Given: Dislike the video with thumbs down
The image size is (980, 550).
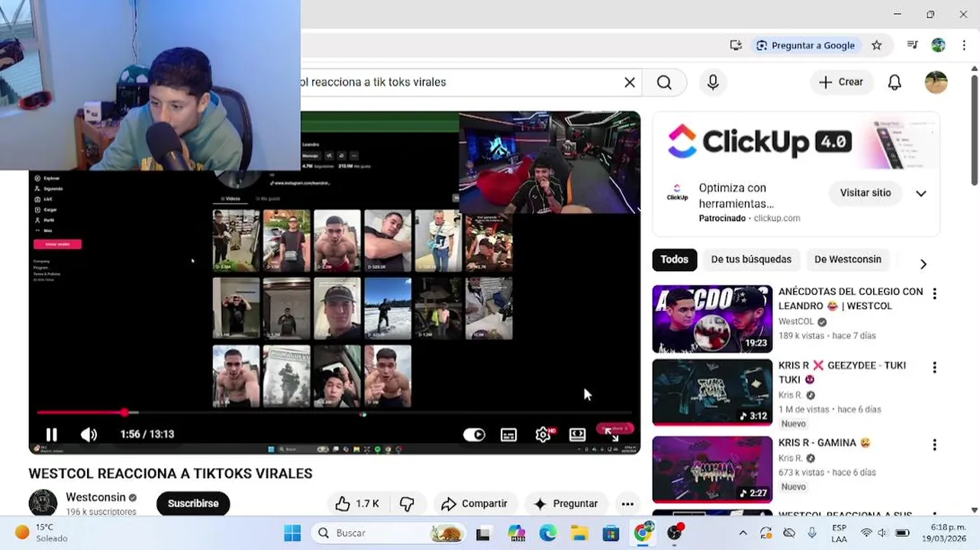Looking at the screenshot, I should (x=407, y=504).
